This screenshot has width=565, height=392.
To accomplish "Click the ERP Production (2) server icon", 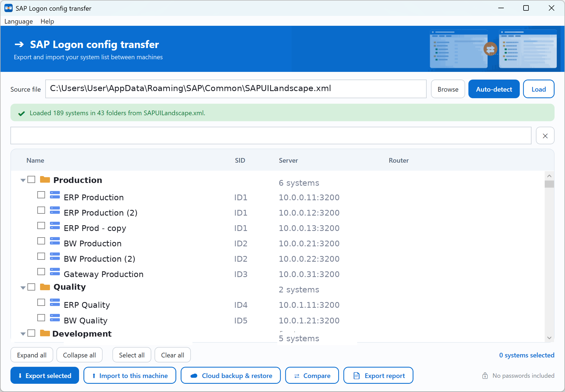I will click(55, 210).
